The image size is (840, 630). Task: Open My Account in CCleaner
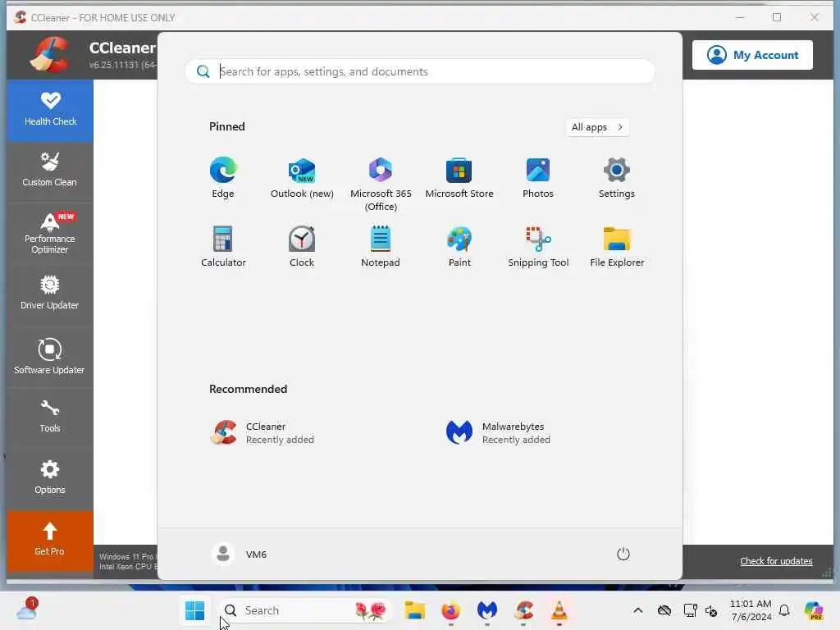[x=752, y=55]
